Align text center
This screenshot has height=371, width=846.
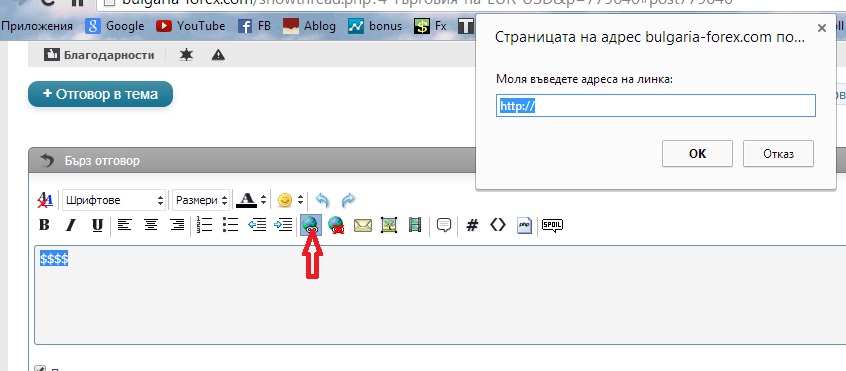click(x=151, y=225)
